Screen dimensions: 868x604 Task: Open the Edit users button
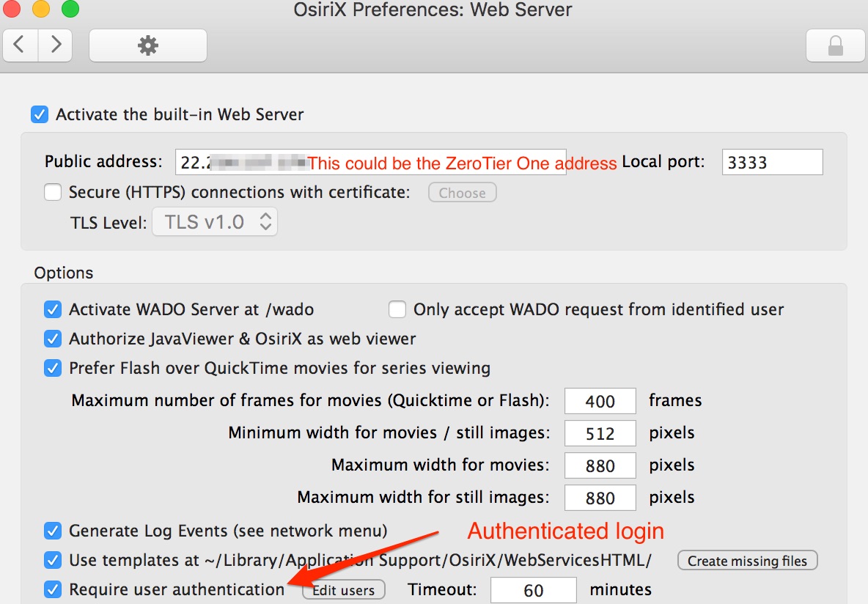tap(344, 590)
